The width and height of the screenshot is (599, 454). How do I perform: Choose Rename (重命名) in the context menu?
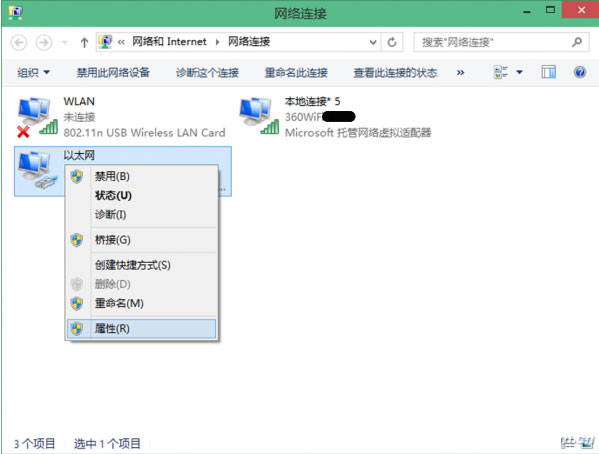point(141,303)
